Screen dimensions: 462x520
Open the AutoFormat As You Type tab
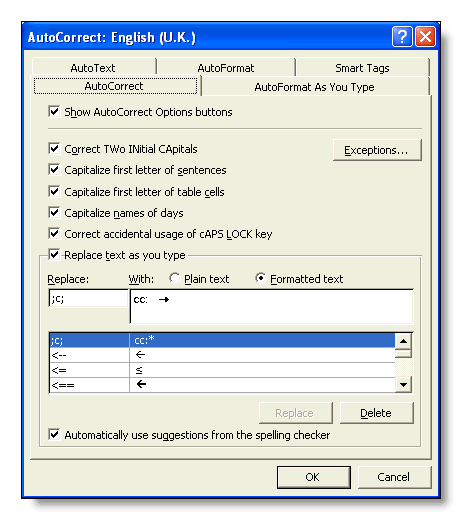coord(314,87)
